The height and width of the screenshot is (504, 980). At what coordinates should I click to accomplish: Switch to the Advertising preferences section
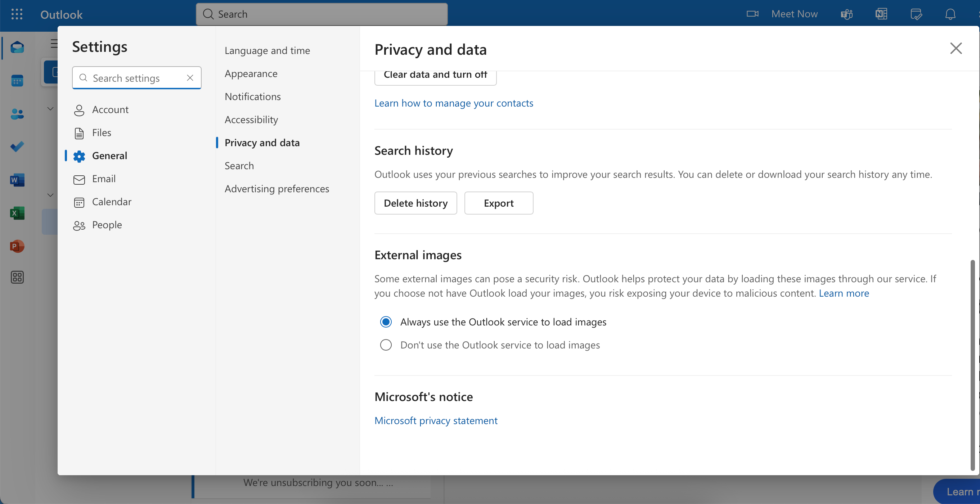point(277,189)
